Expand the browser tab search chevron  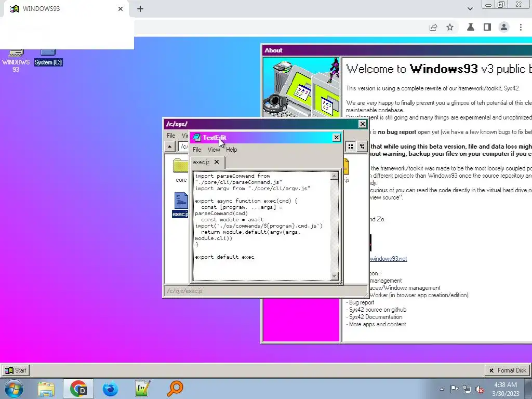point(470,9)
